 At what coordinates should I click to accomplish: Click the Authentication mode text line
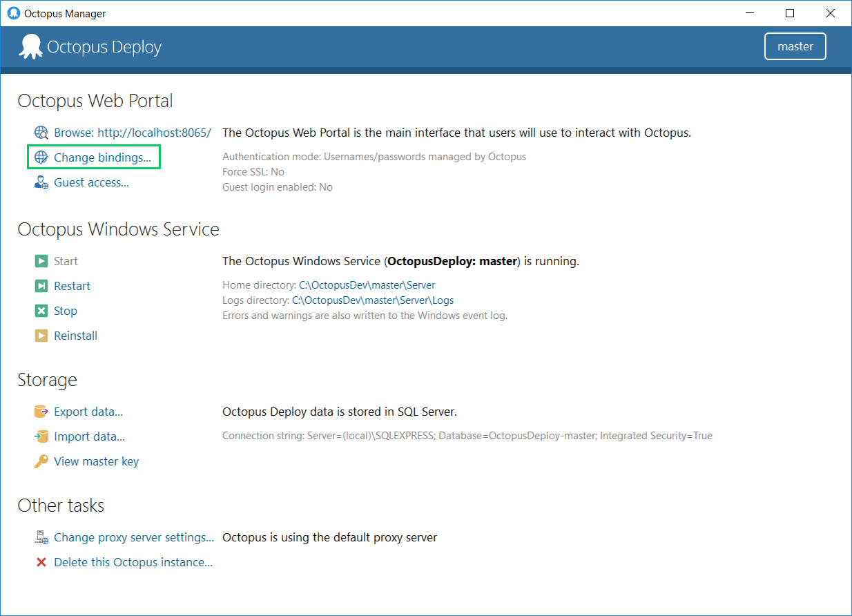point(374,157)
